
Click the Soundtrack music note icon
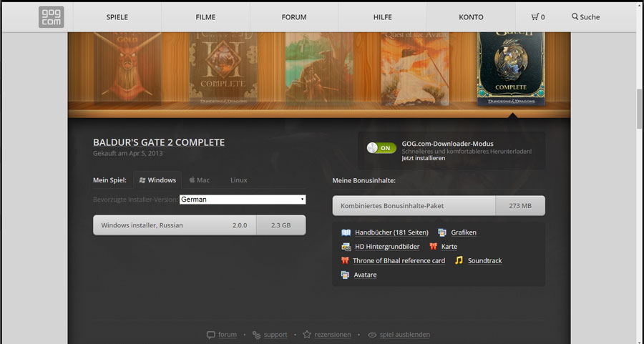(x=459, y=260)
